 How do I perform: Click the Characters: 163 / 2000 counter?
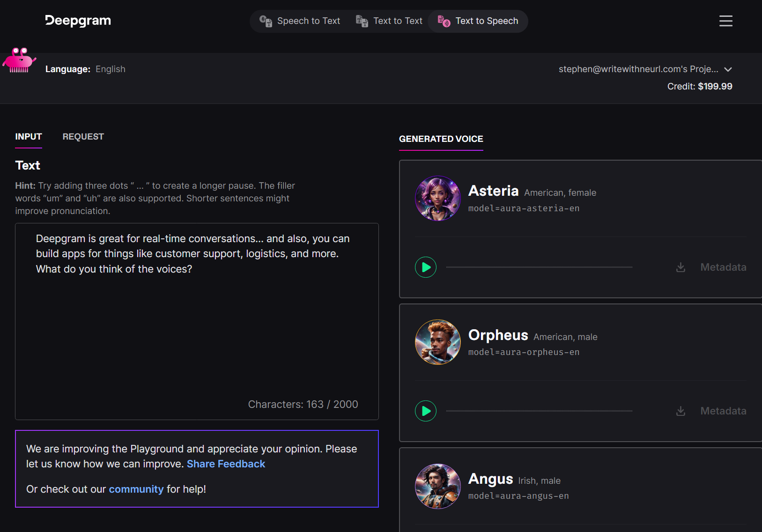pyautogui.click(x=303, y=405)
